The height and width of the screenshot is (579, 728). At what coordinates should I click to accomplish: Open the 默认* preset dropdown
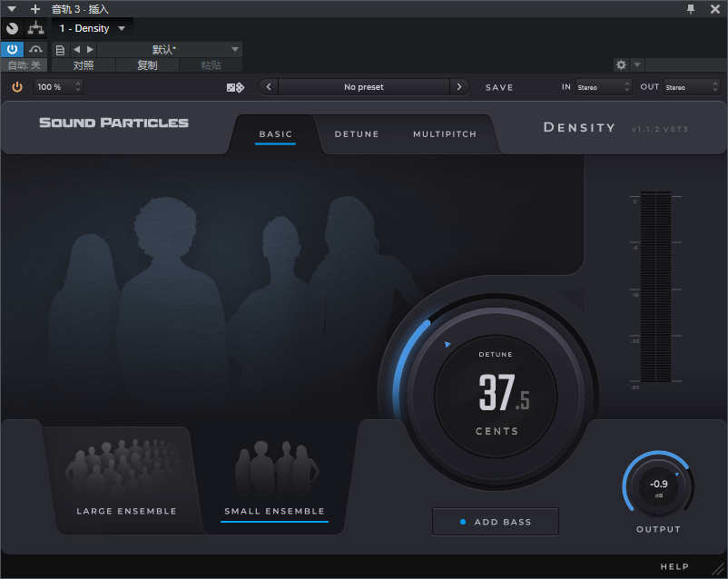pos(170,49)
